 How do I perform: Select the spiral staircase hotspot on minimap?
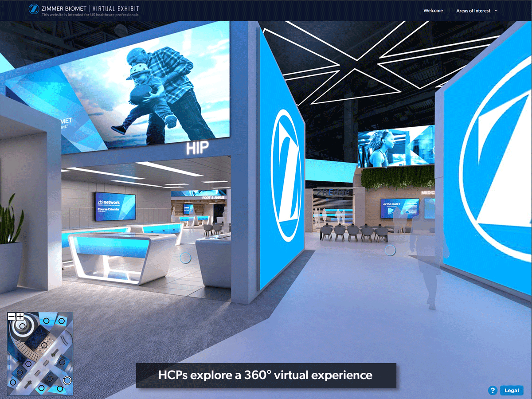click(22, 326)
